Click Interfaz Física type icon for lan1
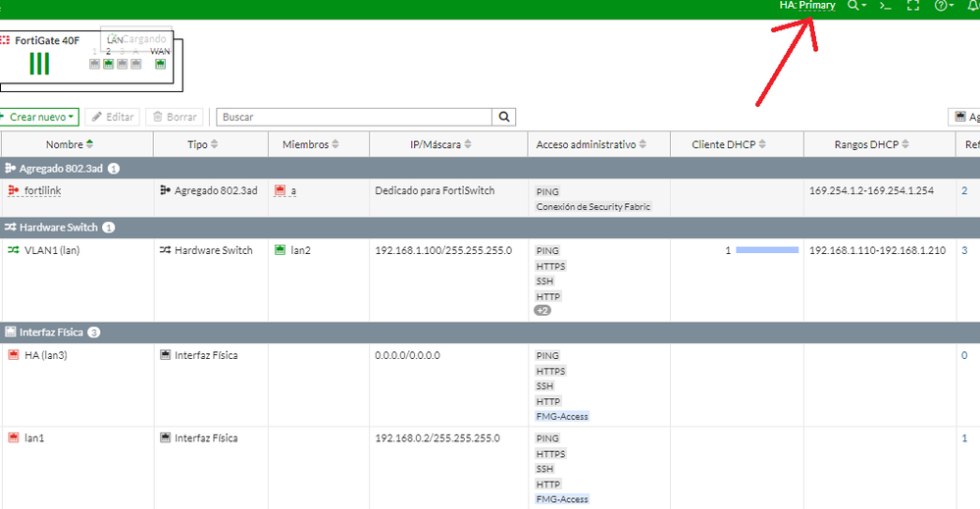Screen dimensions: 980x509 pyautogui.click(x=165, y=437)
